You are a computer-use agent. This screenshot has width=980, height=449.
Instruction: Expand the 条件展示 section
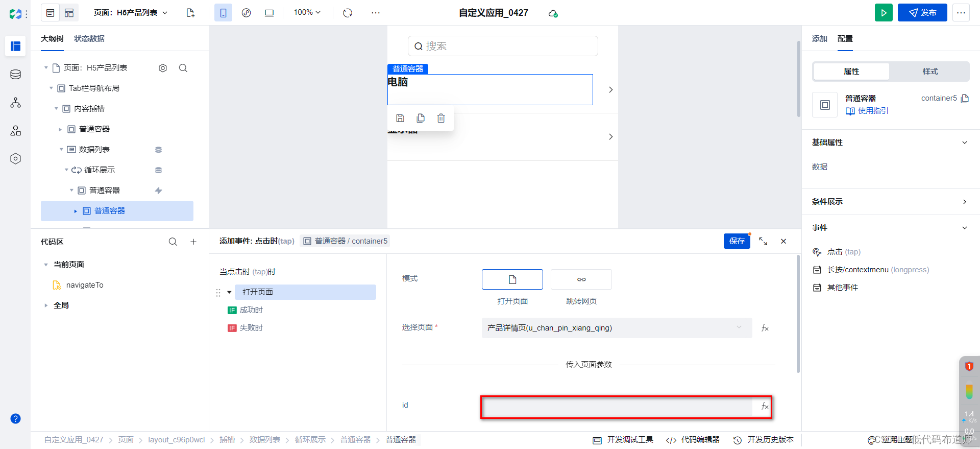[965, 202]
